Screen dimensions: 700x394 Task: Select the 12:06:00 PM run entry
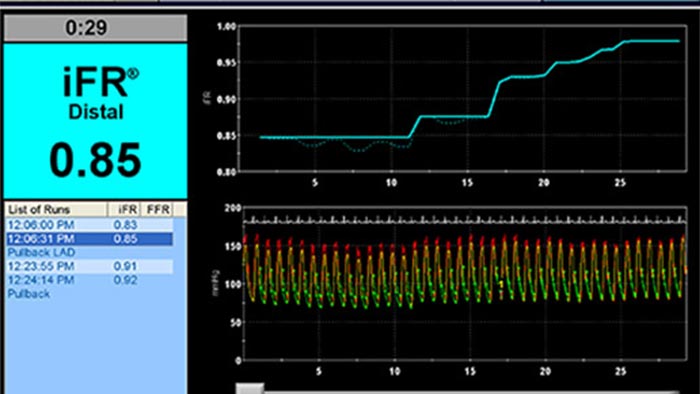click(x=89, y=224)
